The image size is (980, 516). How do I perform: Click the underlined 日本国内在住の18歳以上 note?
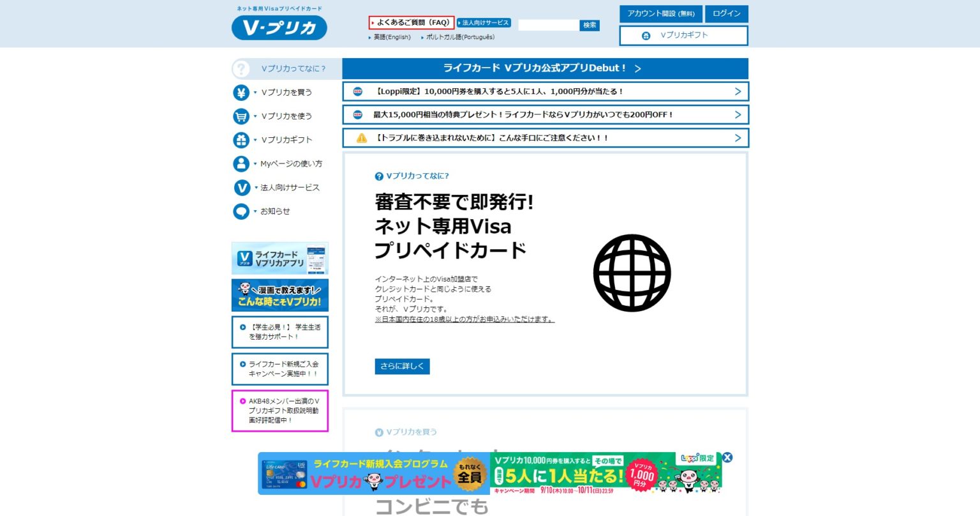coord(464,319)
